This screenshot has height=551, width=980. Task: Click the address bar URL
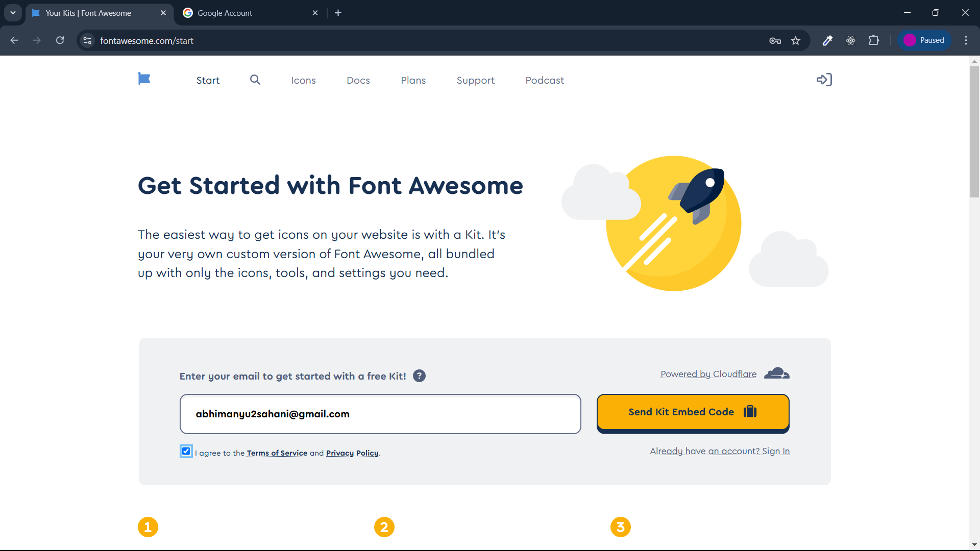[146, 40]
